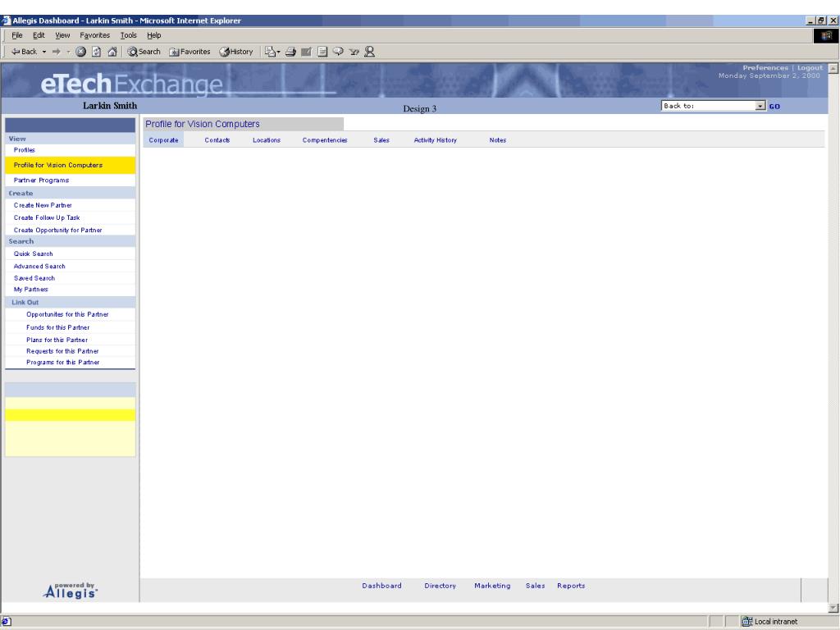Open the History toolbar button

(x=236, y=52)
